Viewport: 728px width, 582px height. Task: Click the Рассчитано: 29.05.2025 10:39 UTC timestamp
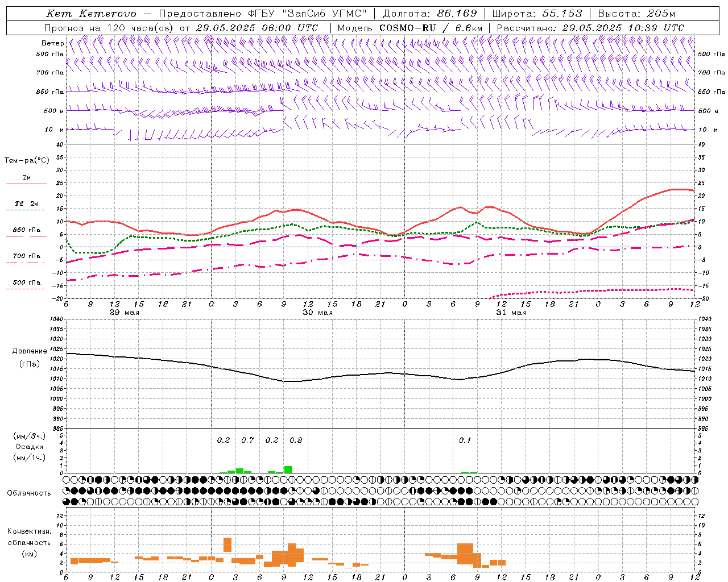click(590, 28)
